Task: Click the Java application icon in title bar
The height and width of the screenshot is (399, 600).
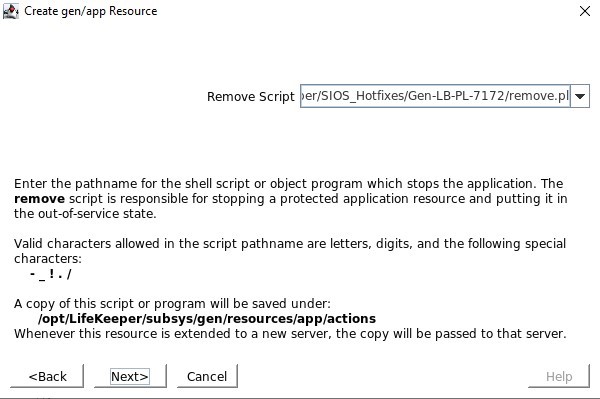Action: tap(10, 11)
